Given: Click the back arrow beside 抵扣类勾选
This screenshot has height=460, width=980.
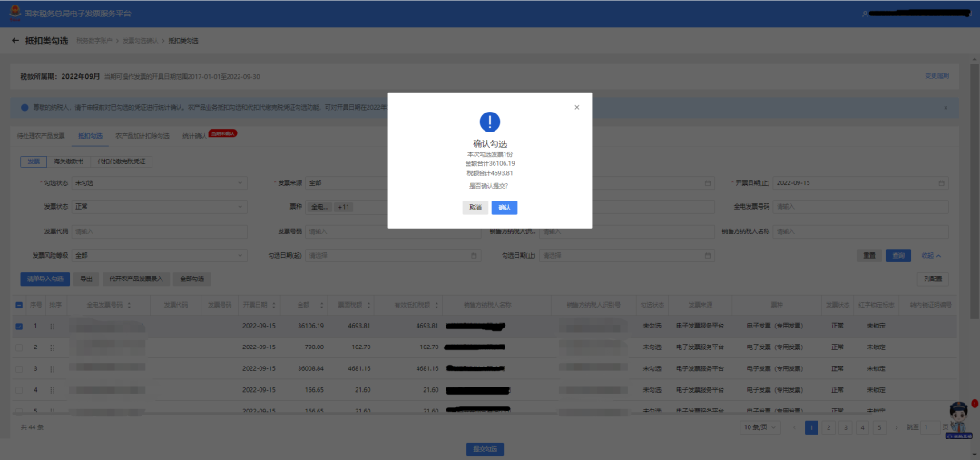Looking at the screenshot, I should [15, 41].
